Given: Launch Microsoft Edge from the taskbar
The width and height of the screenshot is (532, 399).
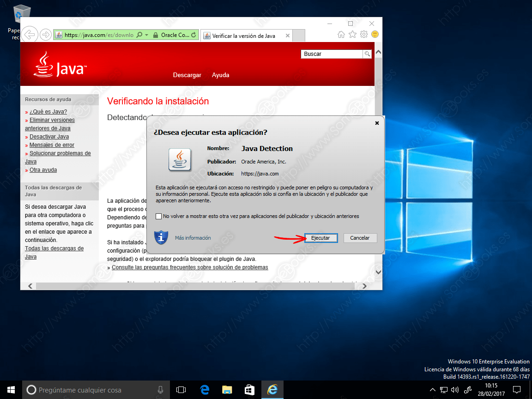Looking at the screenshot, I should pos(205,390).
